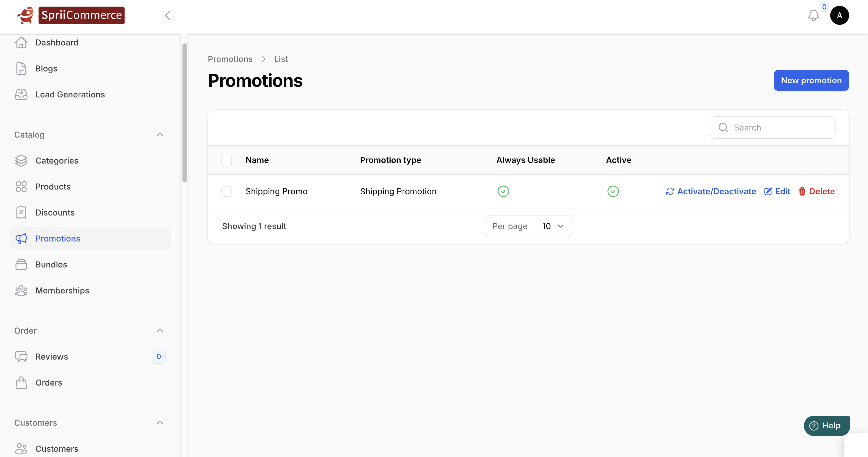Click the Dashboard home icon

tap(21, 43)
